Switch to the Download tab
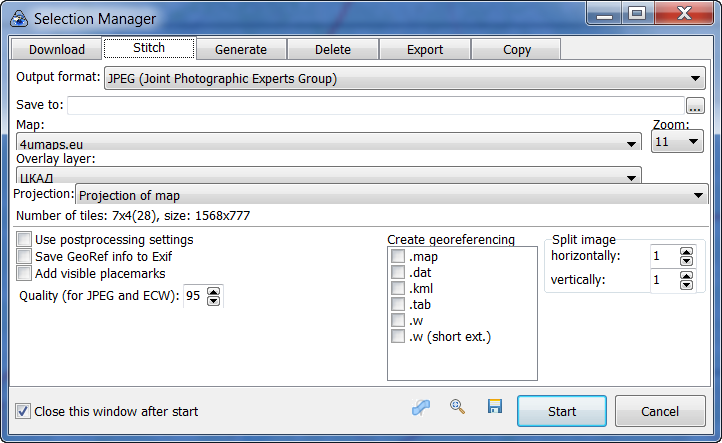The height and width of the screenshot is (443, 722). pos(56,49)
